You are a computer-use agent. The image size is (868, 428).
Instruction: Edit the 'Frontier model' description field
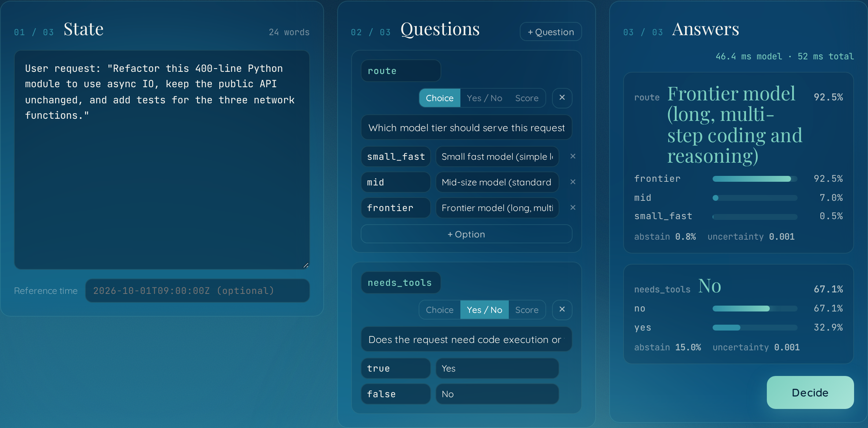click(x=497, y=208)
